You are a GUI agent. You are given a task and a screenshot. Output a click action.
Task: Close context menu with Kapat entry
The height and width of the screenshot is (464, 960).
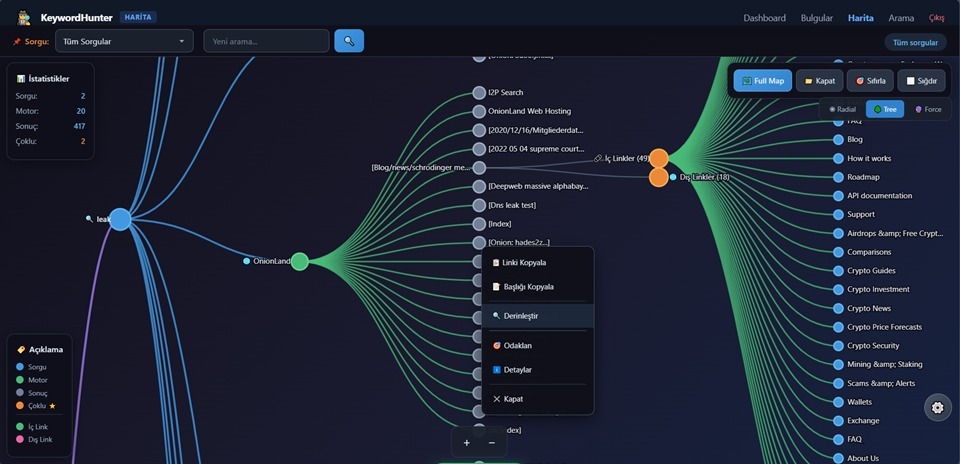[538, 399]
